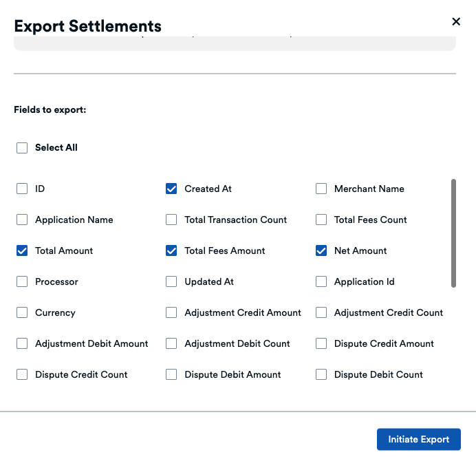
Task: Select Dispute Credit Amount checkbox
Action: point(321,343)
